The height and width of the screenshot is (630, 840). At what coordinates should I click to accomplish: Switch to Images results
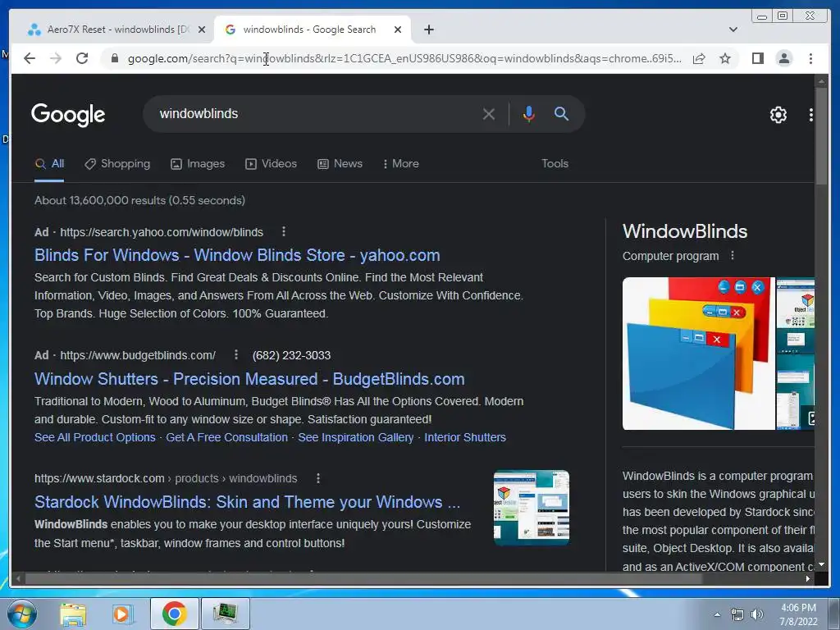pyautogui.click(x=198, y=164)
